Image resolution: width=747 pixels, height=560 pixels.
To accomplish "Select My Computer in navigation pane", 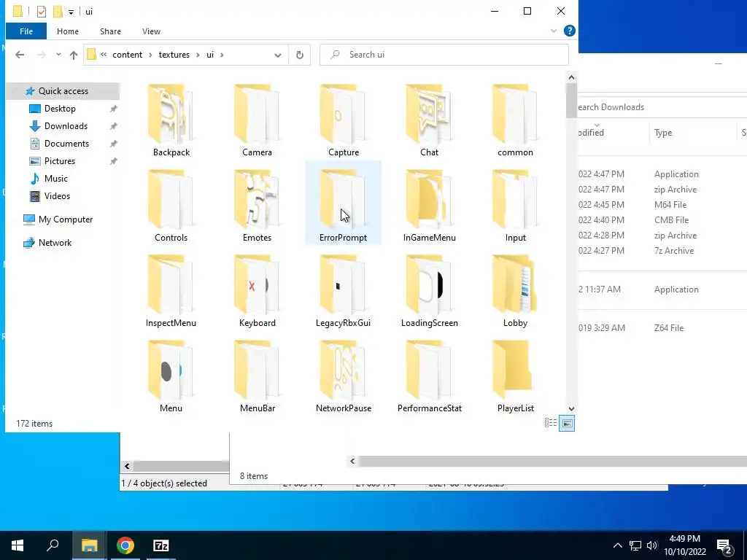I will point(65,219).
